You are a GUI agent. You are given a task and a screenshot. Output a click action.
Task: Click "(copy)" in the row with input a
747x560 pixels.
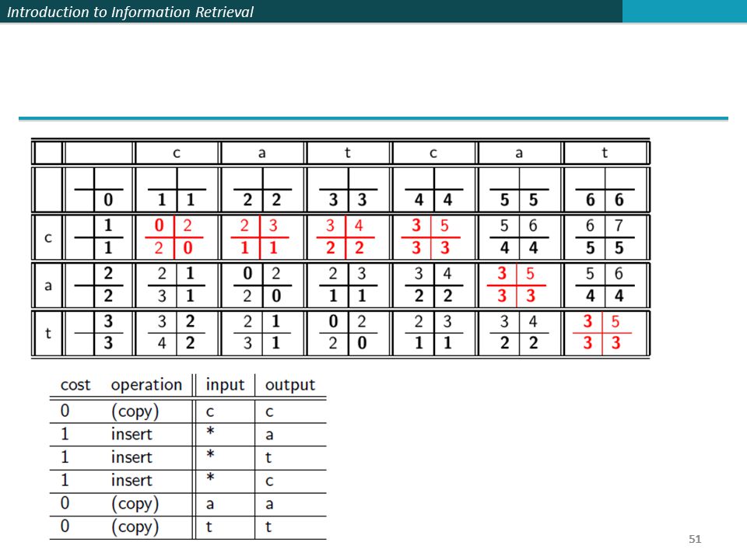[135, 504]
